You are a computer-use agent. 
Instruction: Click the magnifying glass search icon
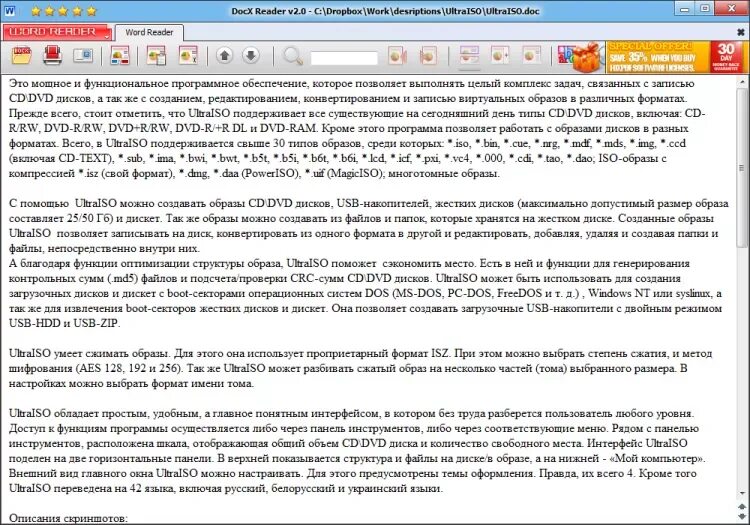[293, 56]
